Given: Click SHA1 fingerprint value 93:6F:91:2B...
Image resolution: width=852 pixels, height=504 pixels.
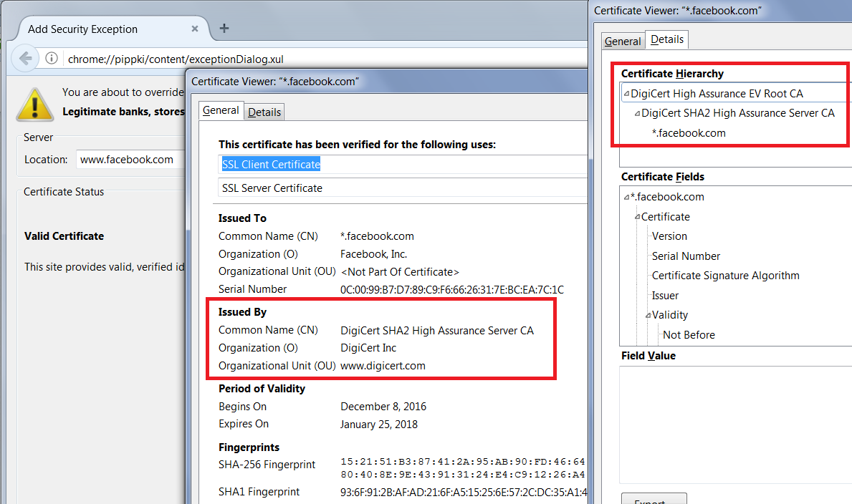Looking at the screenshot, I should click(464, 493).
